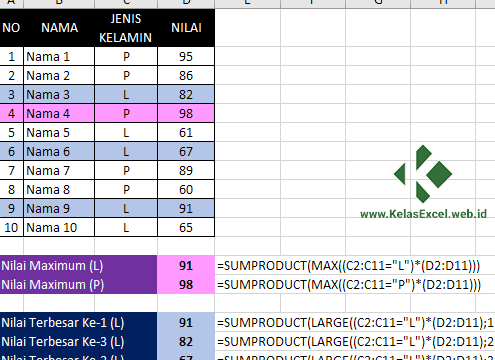Image resolution: width=495 pixels, height=360 pixels.
Task: Select the score cell with value 60
Action: pos(186,189)
